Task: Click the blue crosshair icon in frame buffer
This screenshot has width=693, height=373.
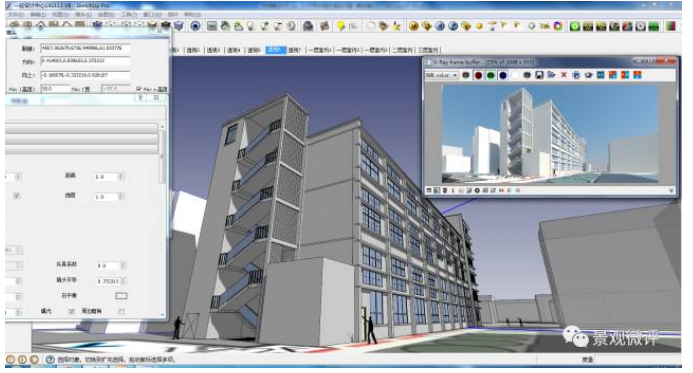Action: pos(576,75)
